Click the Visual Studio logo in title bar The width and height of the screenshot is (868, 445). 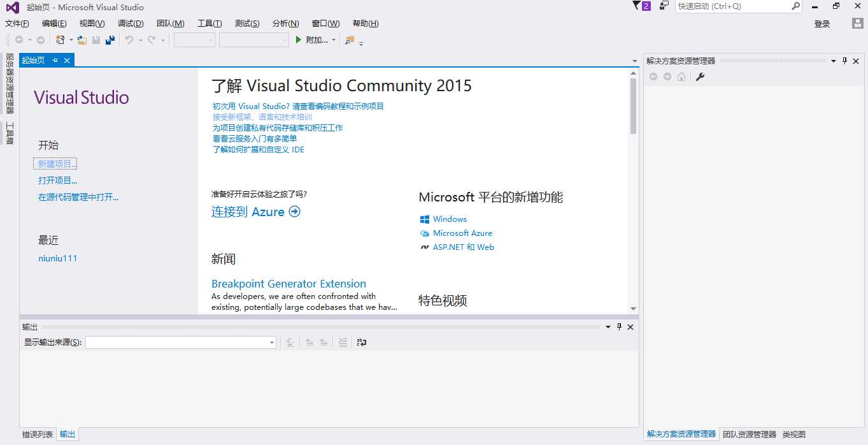(13, 7)
